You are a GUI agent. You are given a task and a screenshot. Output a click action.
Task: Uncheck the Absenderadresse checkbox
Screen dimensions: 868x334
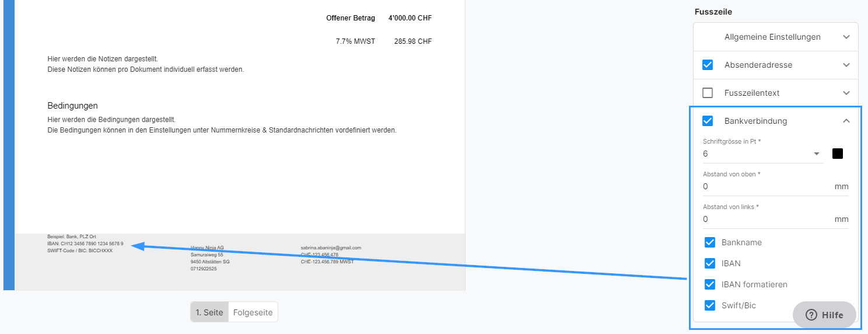(x=708, y=65)
